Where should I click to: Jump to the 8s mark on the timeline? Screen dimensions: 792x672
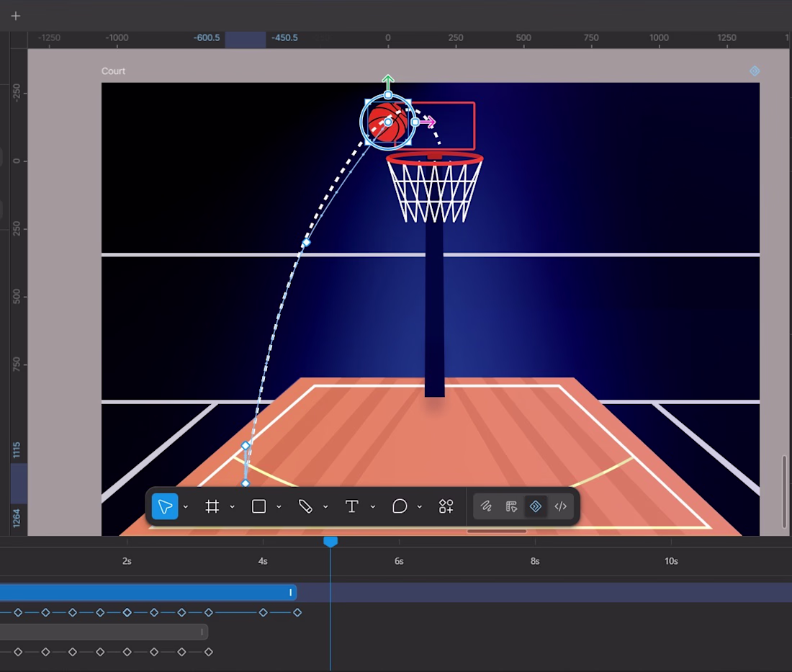pyautogui.click(x=535, y=561)
